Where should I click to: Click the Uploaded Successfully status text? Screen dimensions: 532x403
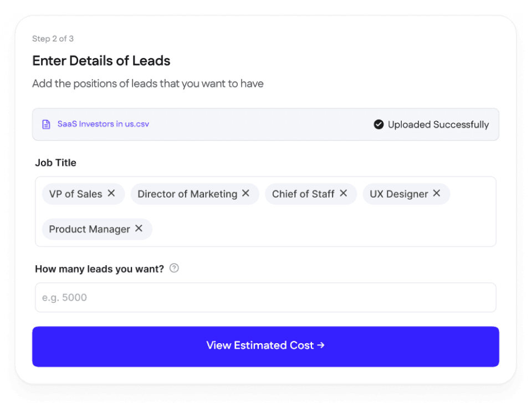point(438,125)
